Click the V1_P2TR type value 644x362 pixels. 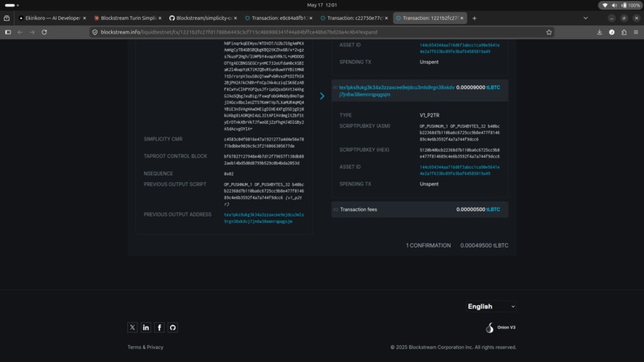coord(429,115)
